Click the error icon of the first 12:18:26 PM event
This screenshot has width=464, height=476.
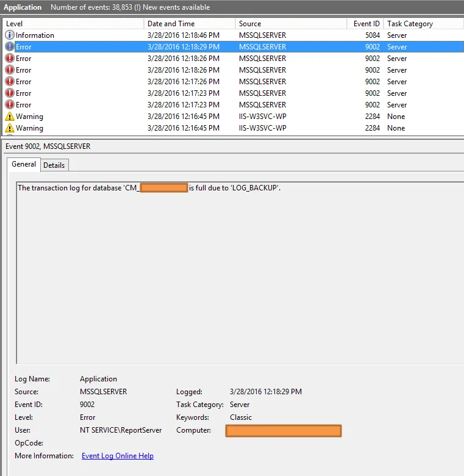pyautogui.click(x=10, y=59)
